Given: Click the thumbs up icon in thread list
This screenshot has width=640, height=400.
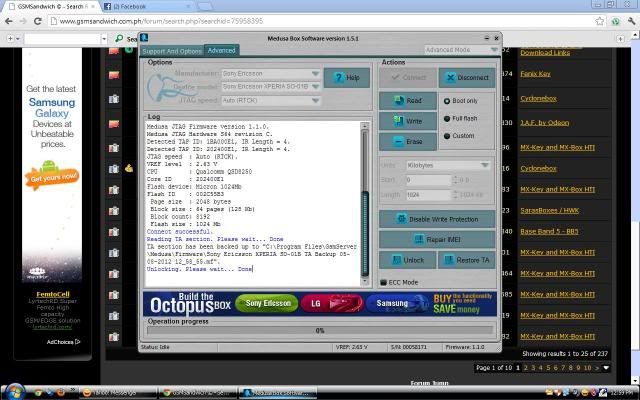Looking at the screenshot, I should 129,168.
